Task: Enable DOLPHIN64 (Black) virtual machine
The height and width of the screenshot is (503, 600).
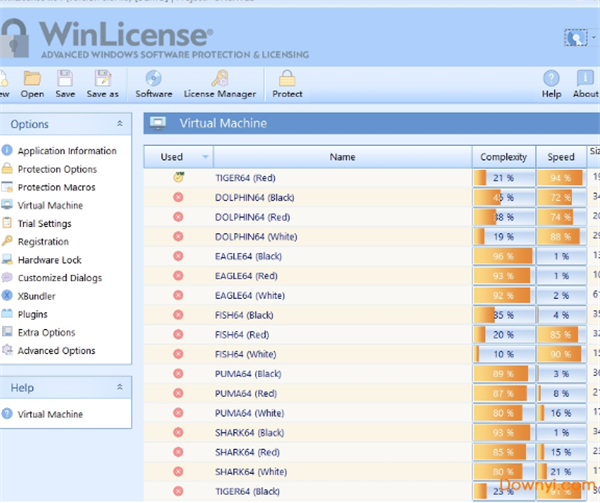Action: 178,197
